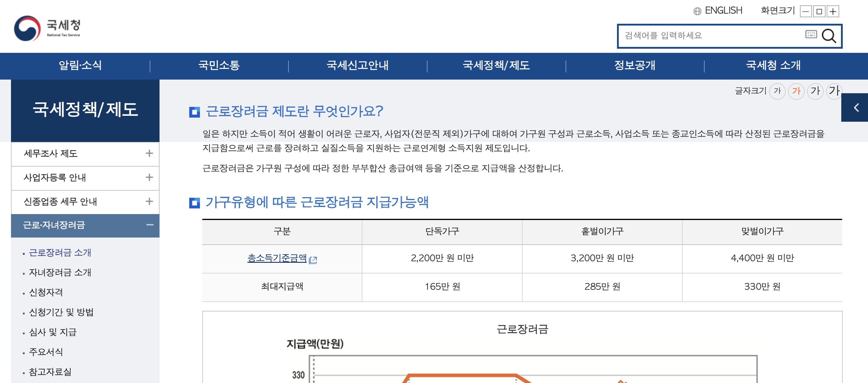
Task: Open the virtual keyboard icon in search box
Action: [811, 34]
